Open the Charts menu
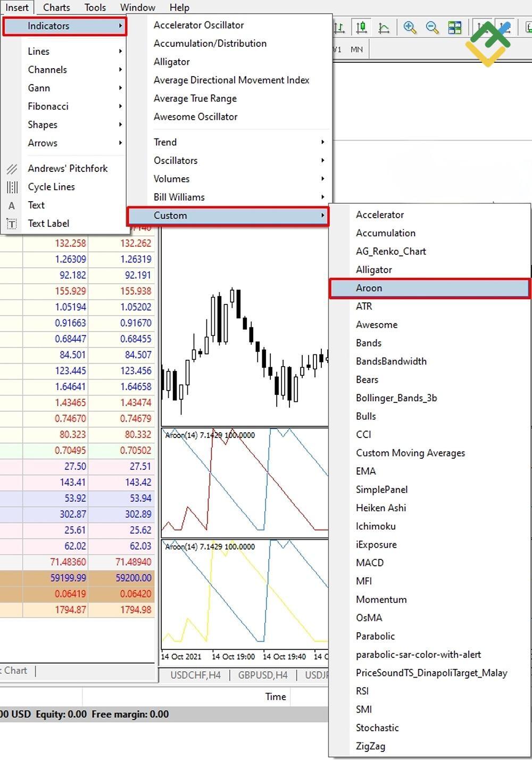Viewport: 532px width, 760px height. [56, 7]
